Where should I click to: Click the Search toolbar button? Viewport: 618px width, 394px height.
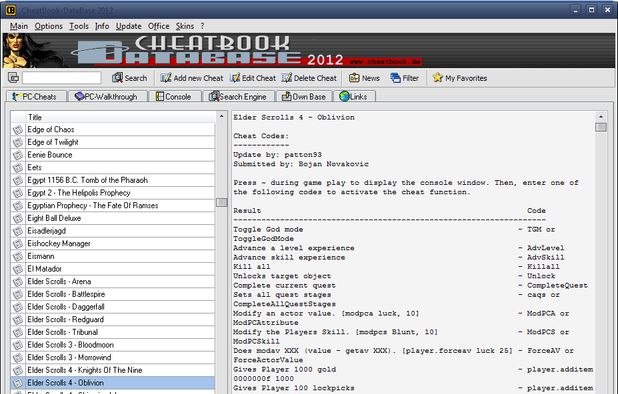pos(129,78)
